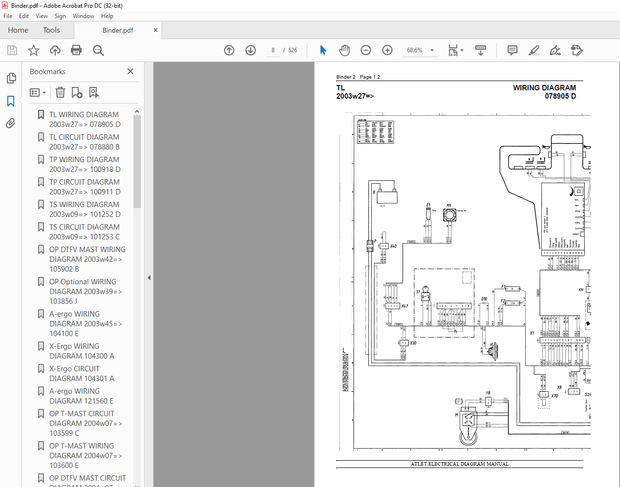Close the Bookmarks panel

coord(130,71)
